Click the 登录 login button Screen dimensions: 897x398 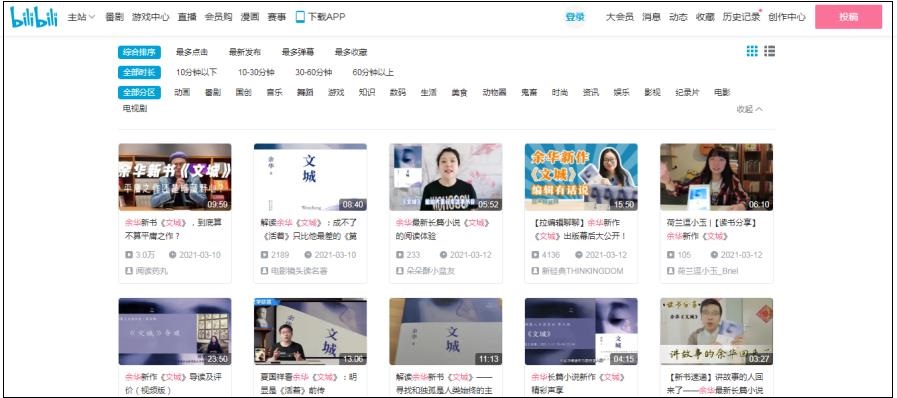575,17
